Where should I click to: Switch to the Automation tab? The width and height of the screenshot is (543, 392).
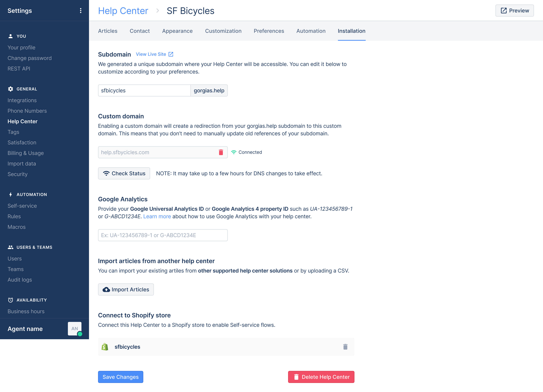click(x=311, y=31)
